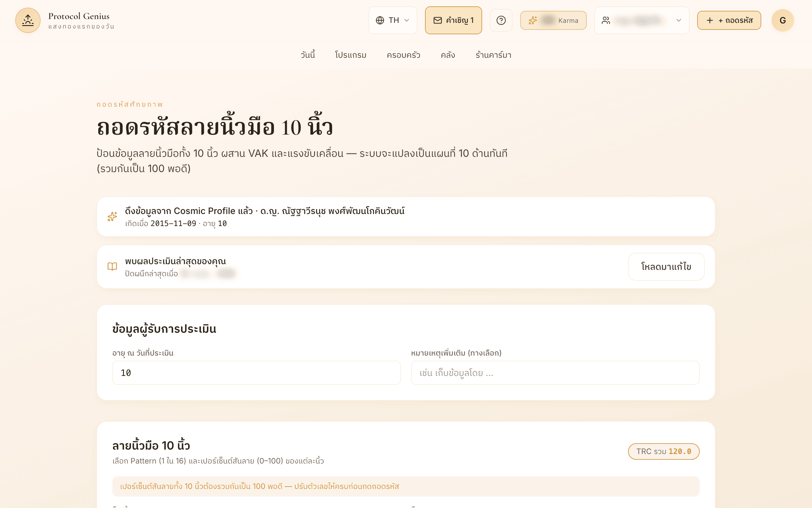812x508 pixels.
Task: Click the โหลดมาแก้ไข button
Action: [666, 266]
